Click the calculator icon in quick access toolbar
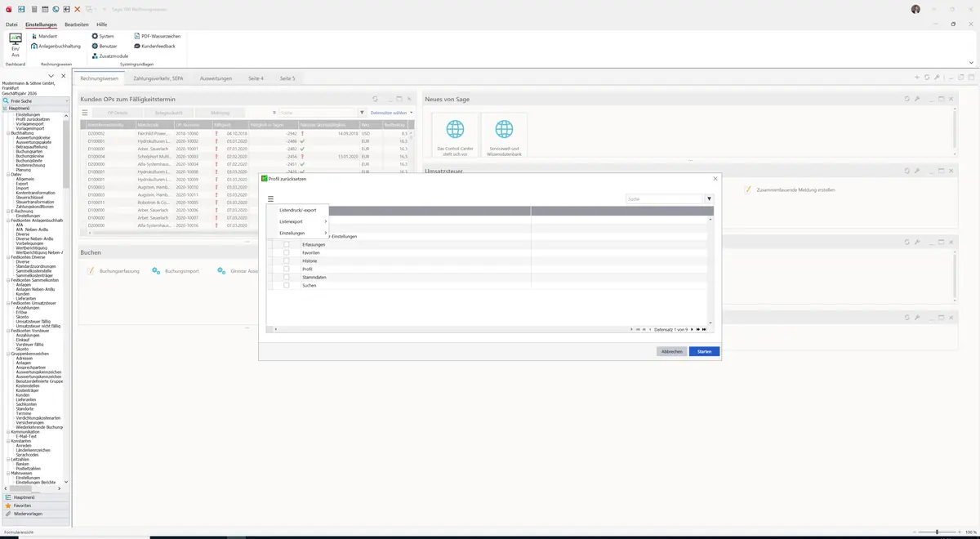 tap(33, 8)
